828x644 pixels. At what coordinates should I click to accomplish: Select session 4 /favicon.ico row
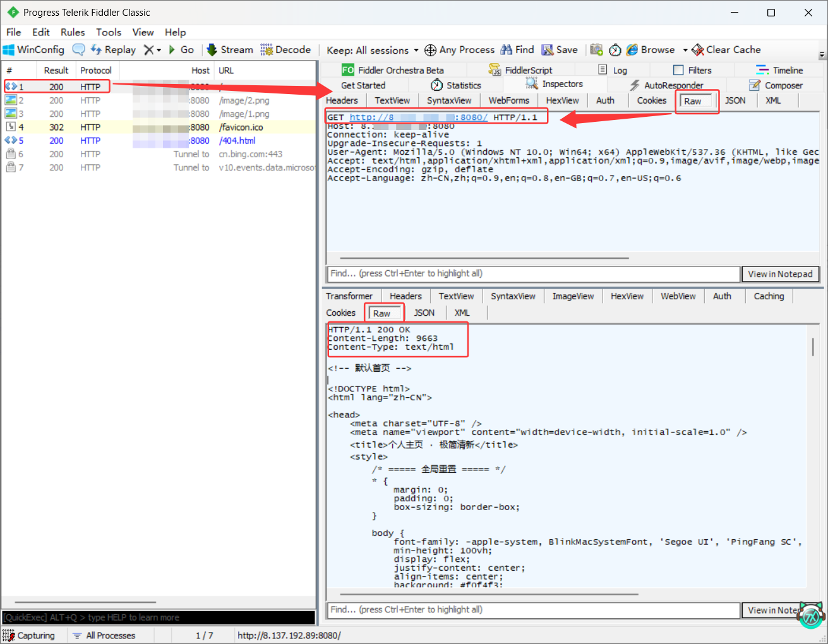tap(159, 127)
